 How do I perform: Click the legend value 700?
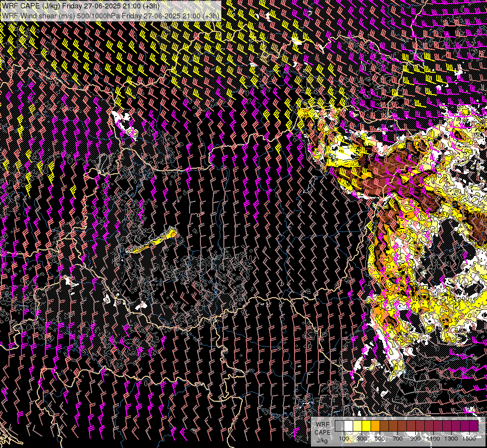coord(397,439)
